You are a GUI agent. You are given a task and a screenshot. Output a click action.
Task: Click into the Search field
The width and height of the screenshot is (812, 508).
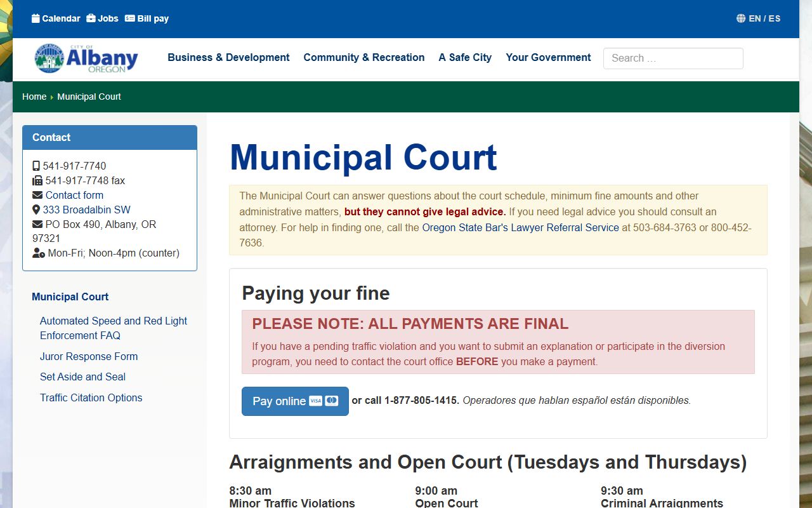(x=672, y=58)
